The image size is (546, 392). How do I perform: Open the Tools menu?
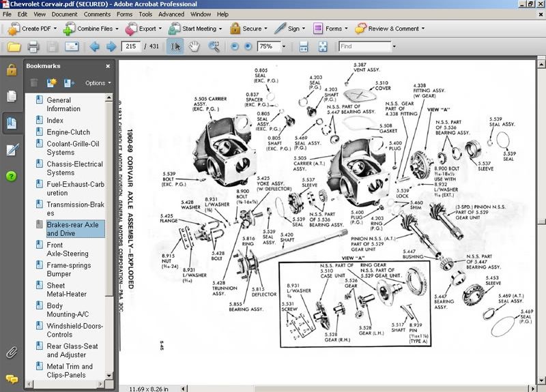click(x=145, y=14)
